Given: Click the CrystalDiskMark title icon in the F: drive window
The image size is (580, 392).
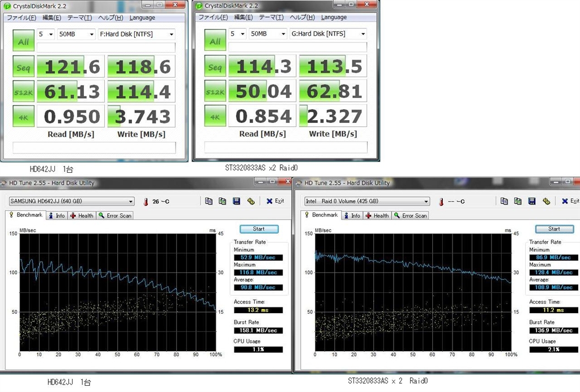Looking at the screenshot, I should coord(7,6).
